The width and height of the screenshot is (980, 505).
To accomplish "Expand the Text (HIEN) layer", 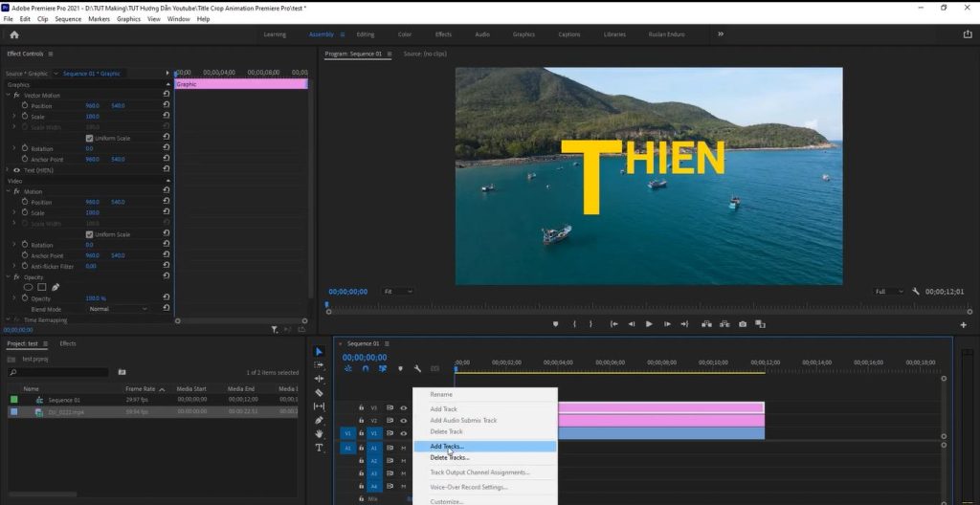I will click(x=8, y=170).
